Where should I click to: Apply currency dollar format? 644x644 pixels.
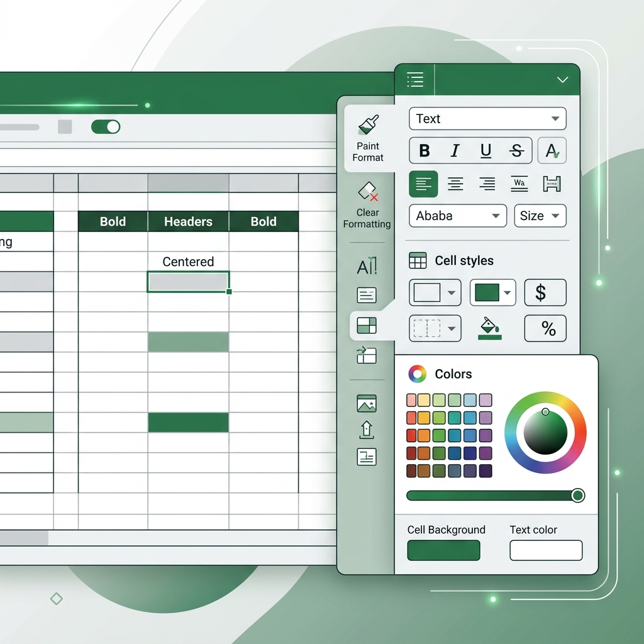pyautogui.click(x=545, y=292)
